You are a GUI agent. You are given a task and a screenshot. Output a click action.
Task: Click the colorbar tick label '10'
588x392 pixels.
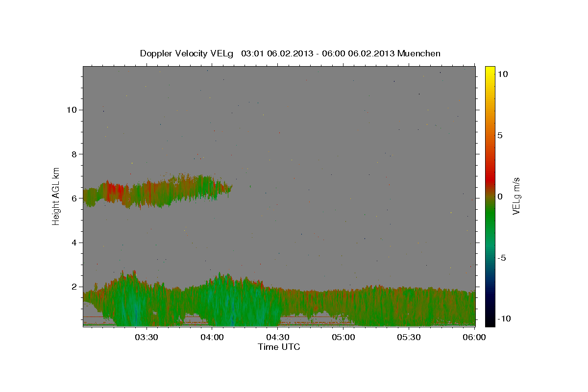(x=502, y=74)
